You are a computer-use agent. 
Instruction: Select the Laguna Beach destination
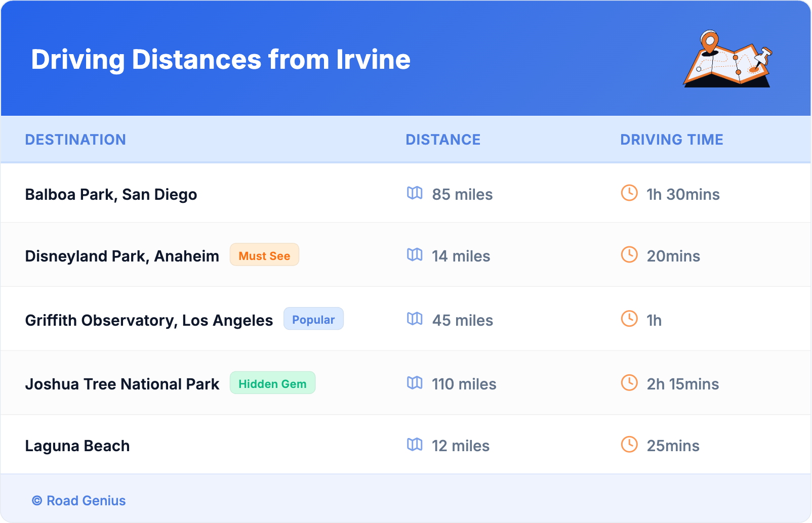[77, 446]
